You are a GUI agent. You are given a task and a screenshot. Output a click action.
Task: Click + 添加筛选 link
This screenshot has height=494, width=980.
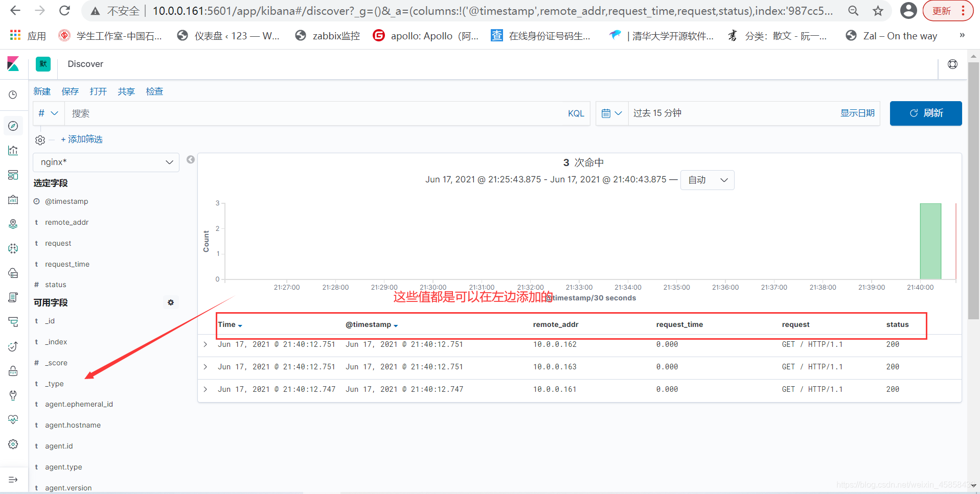(82, 139)
